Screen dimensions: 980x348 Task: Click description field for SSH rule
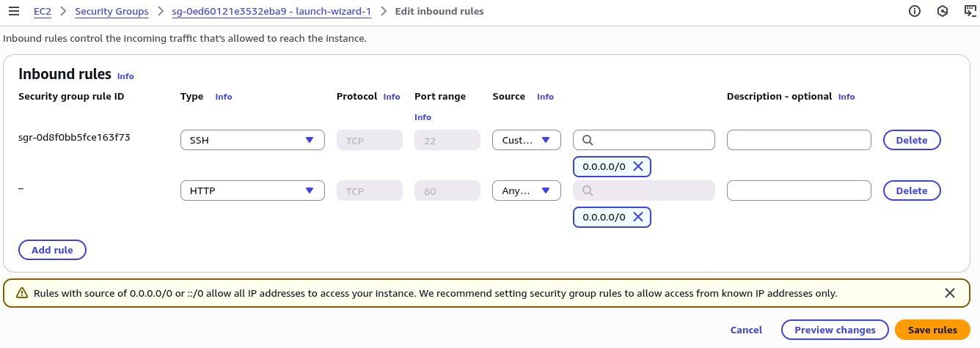coord(799,140)
